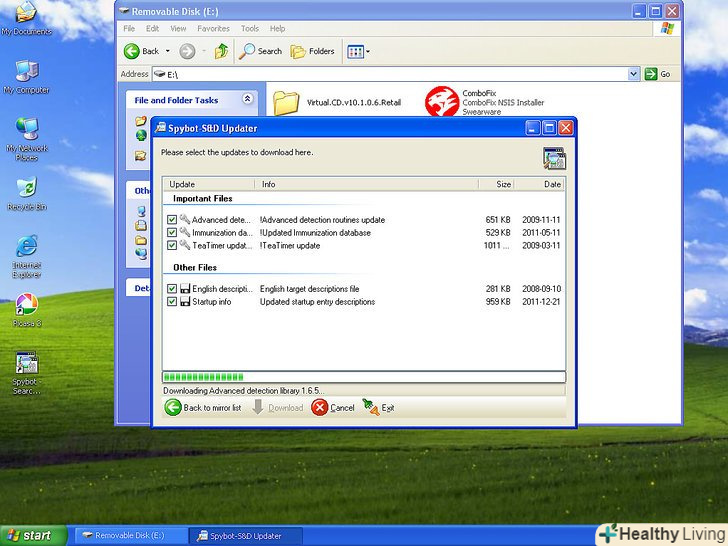Uncheck the TeaTimer update checkbox
Screen dimensions: 728x546
(172, 245)
